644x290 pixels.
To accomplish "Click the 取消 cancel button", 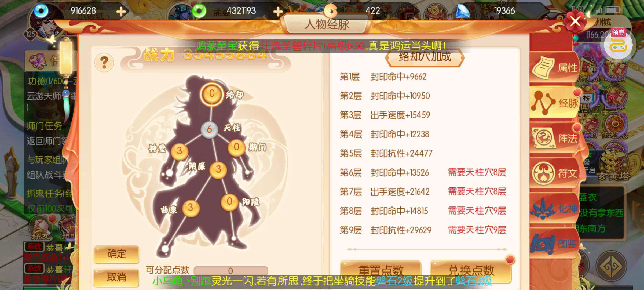I will (116, 277).
